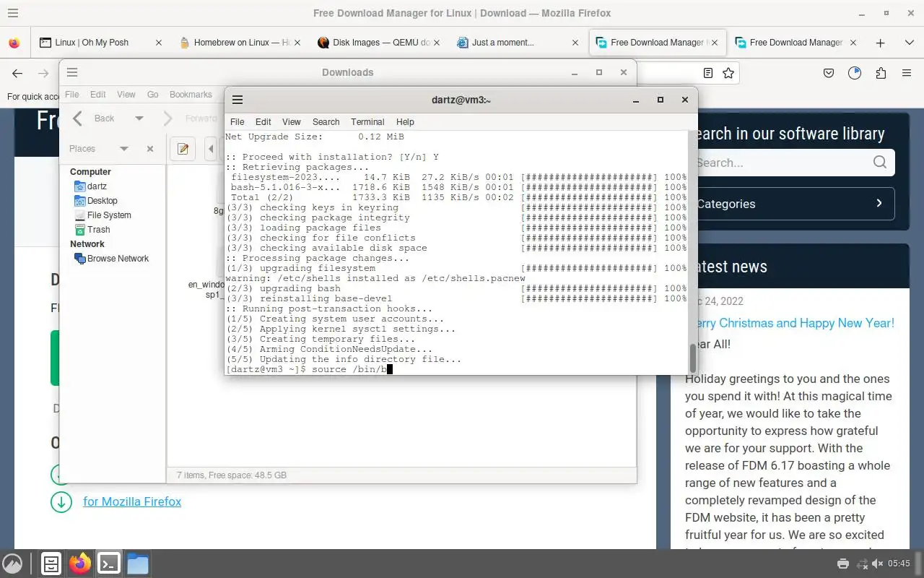
Task: Click the green download arrow icon for Mozilla Firefox
Action: point(61,501)
